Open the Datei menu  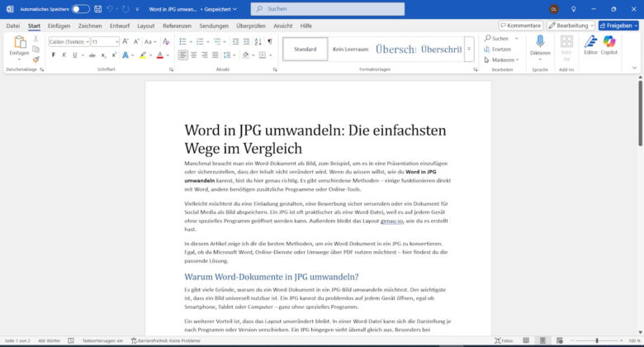coord(13,26)
